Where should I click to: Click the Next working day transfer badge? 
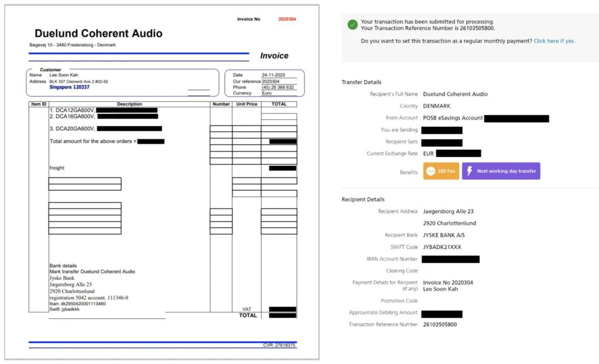(501, 171)
